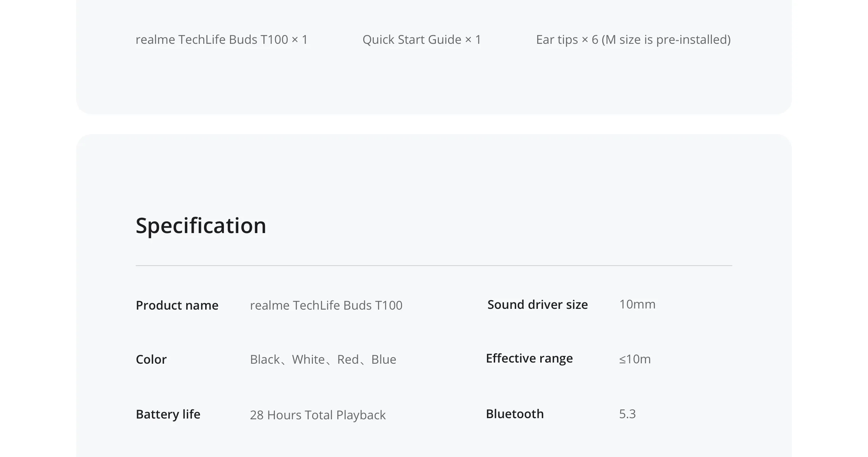The width and height of the screenshot is (868, 457).
Task: Click the Sound driver size label
Action: click(538, 305)
